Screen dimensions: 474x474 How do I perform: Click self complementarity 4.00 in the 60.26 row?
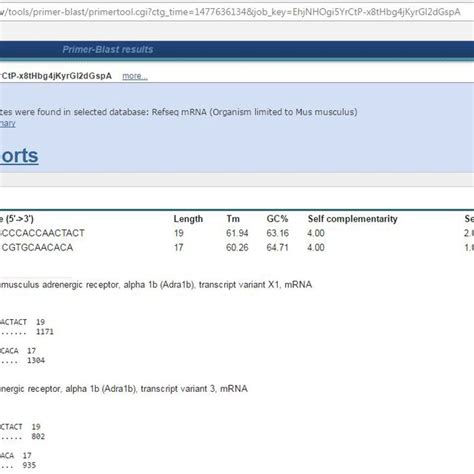(x=316, y=247)
